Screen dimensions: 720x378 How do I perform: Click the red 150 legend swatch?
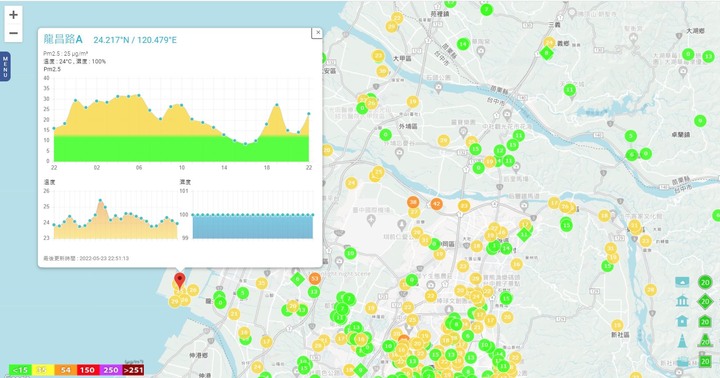coord(88,370)
